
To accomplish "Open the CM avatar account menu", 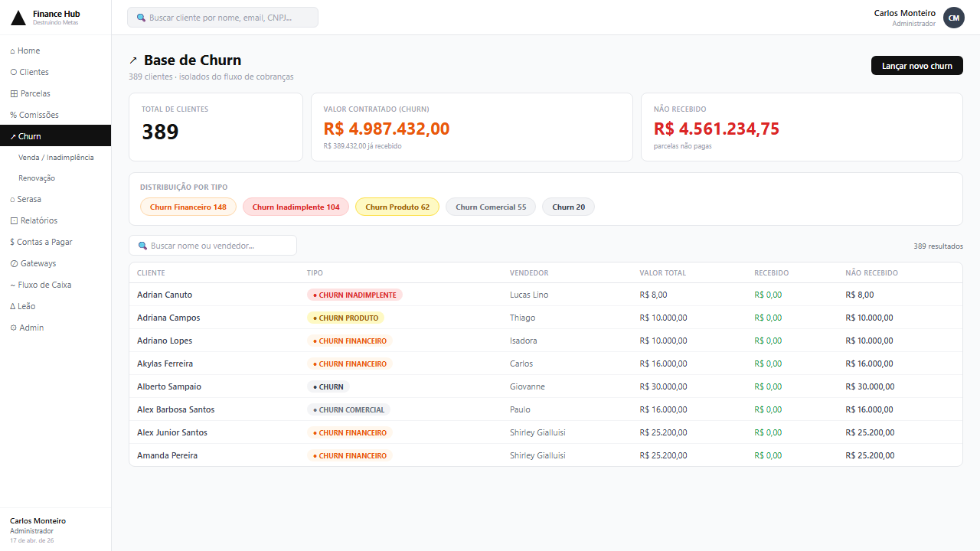I will pos(953,17).
